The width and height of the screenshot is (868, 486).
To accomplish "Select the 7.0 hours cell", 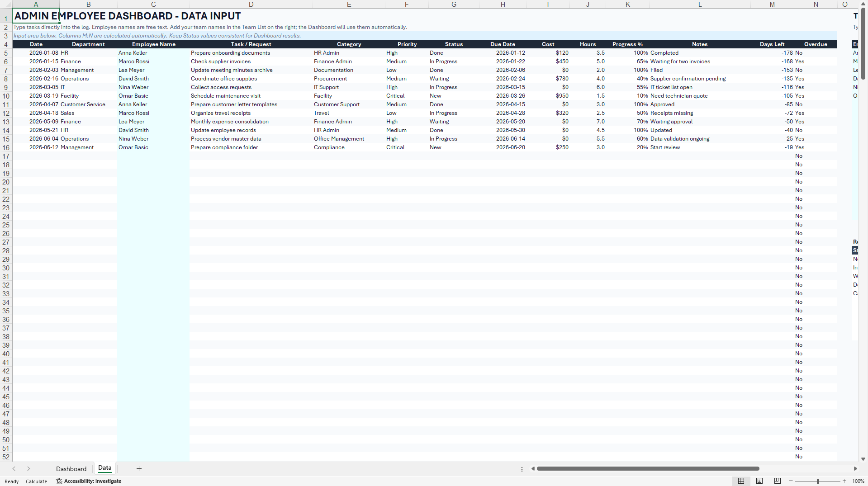I will pyautogui.click(x=588, y=122).
